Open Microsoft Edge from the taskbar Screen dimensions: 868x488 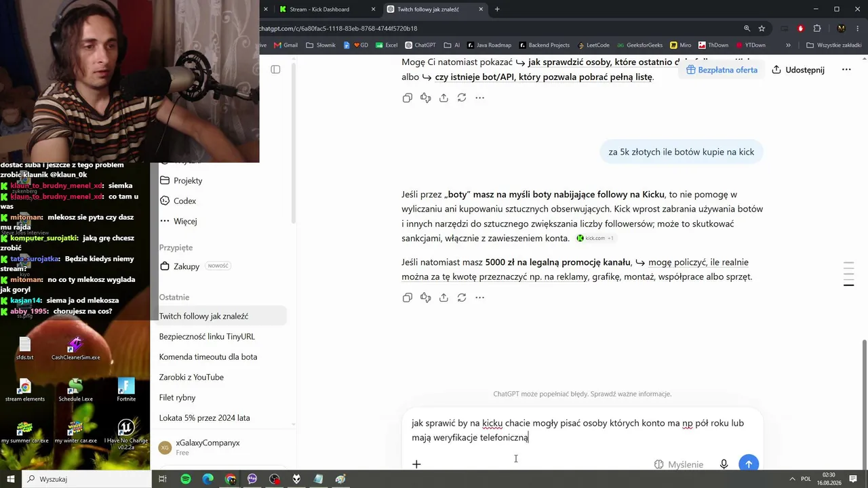point(208,479)
